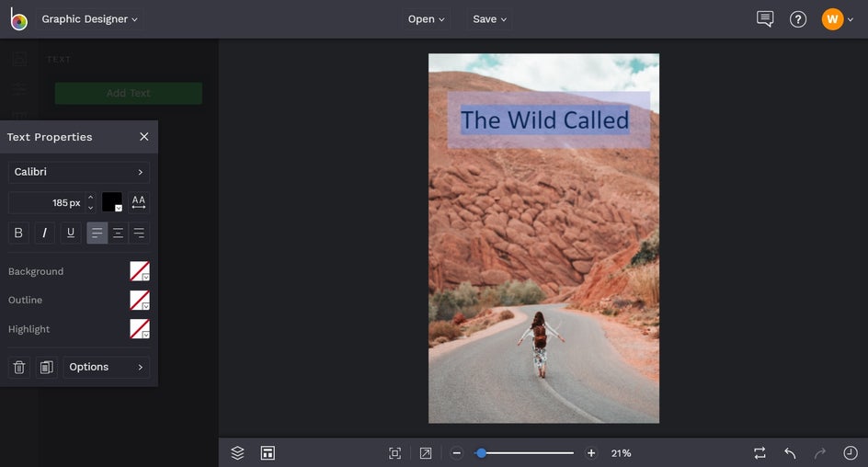Delete text layer with trash icon
The image size is (868, 467).
(18, 367)
